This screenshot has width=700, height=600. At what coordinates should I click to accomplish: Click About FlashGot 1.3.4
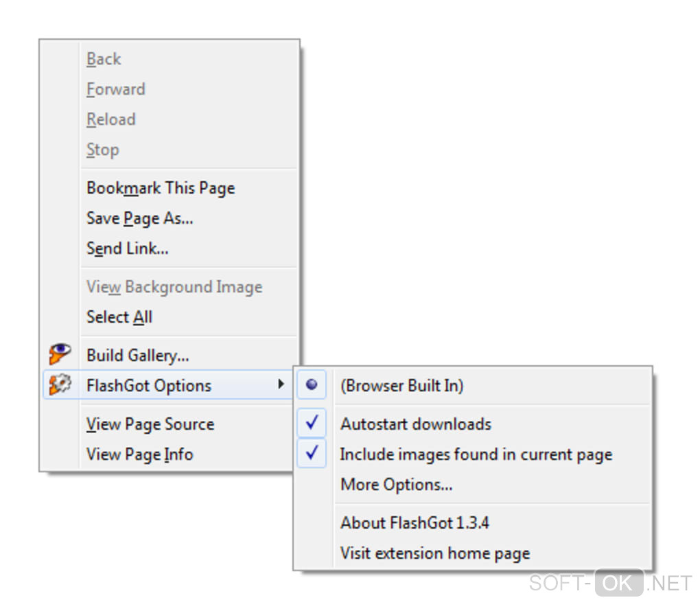coord(415,523)
